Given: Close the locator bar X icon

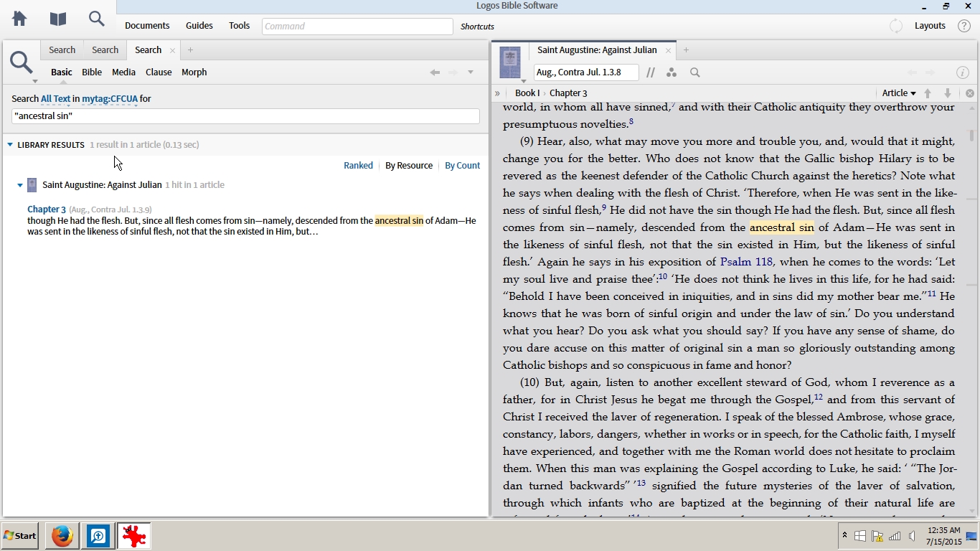Looking at the screenshot, I should click(970, 93).
